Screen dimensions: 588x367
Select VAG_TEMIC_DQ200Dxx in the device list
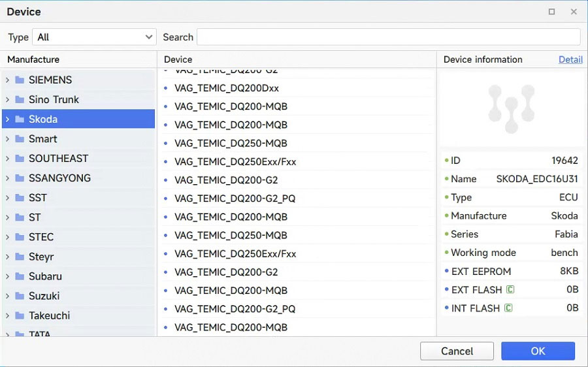(x=227, y=88)
